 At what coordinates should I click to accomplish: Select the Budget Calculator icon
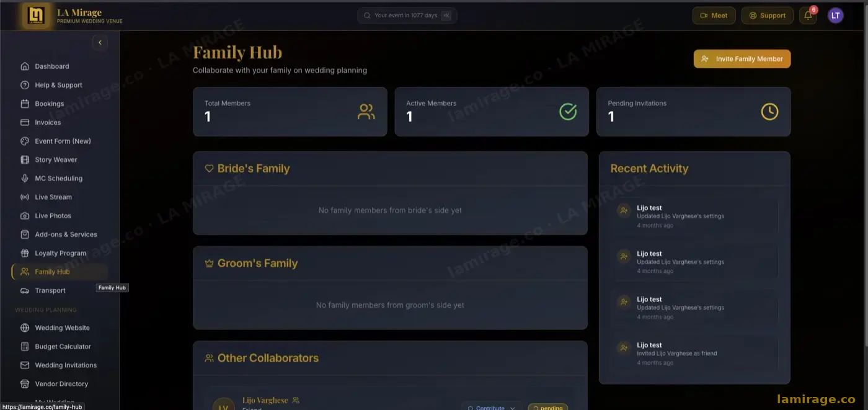(25, 346)
